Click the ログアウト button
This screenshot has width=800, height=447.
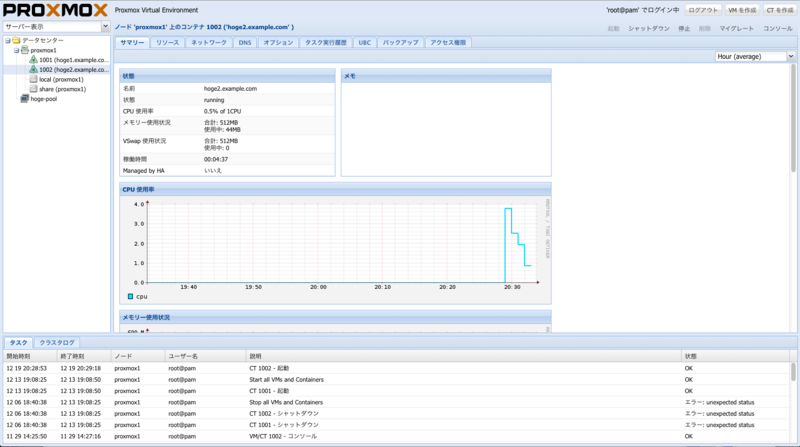click(703, 10)
